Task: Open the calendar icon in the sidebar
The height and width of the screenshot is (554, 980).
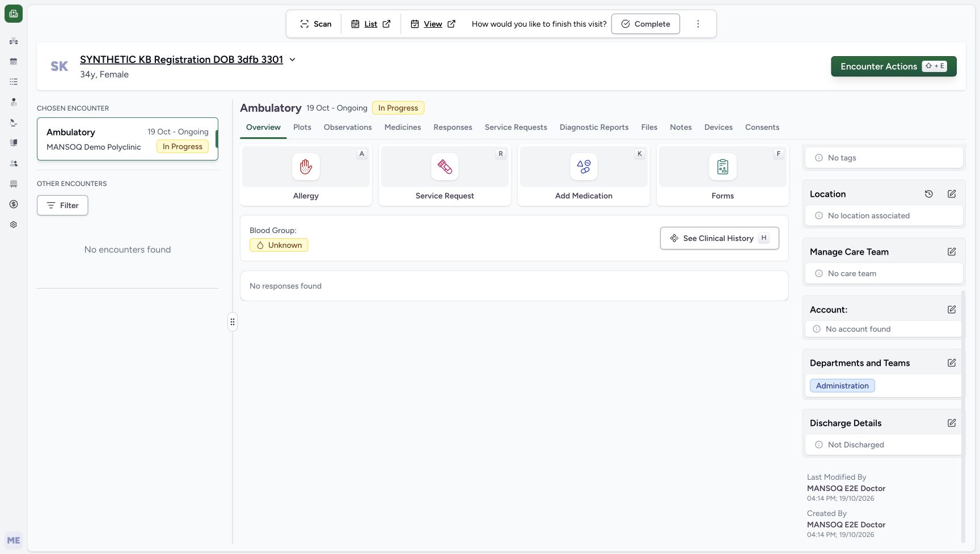Action: 14,61
